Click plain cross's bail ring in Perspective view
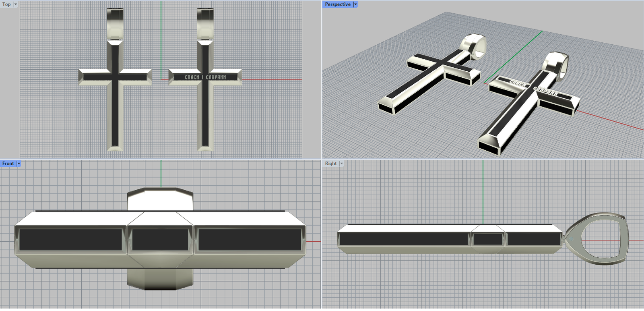Viewport: 644px width, 311px height. tap(475, 45)
